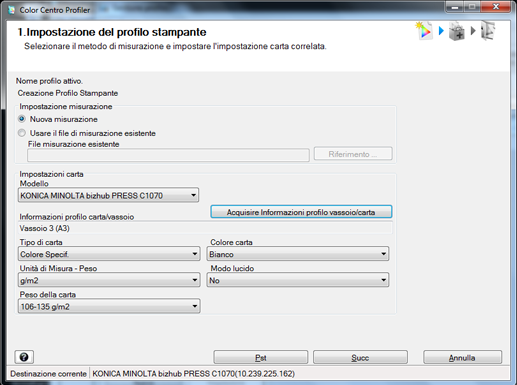Click the Vassoio 3 (A3) info field
The height and width of the screenshot is (385, 517).
click(205, 228)
